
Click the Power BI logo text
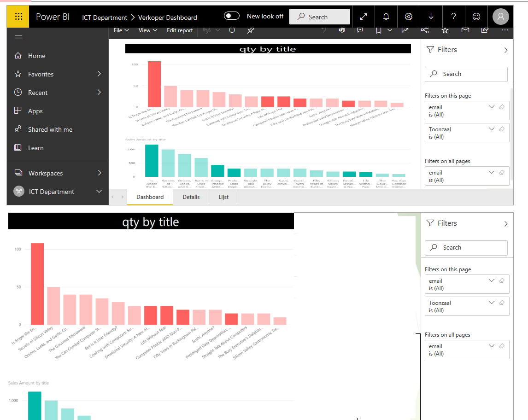(x=53, y=17)
